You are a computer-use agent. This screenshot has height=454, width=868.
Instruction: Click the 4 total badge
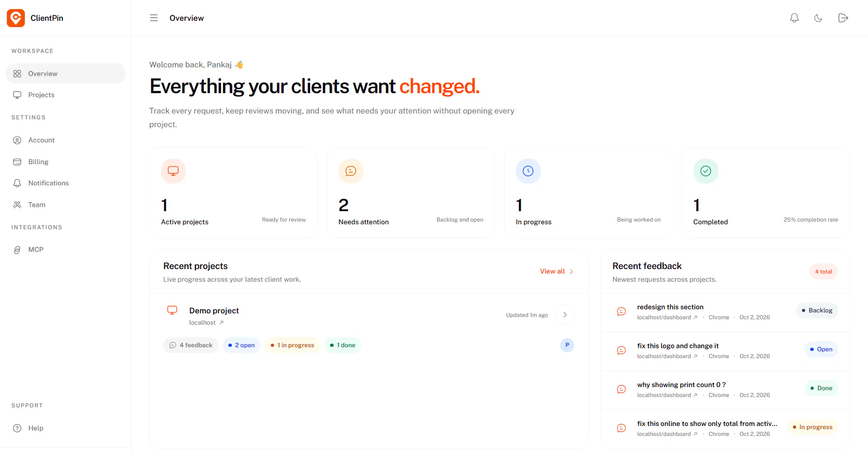click(823, 272)
